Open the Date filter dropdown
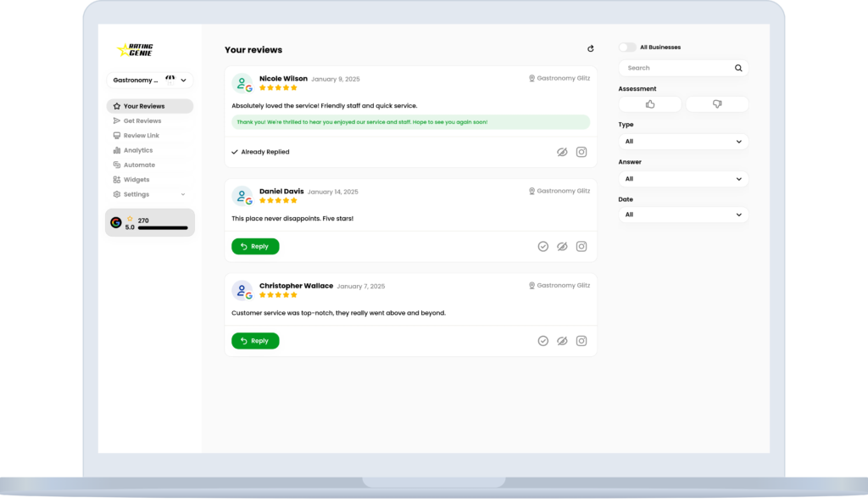Viewport: 868px width, 503px height. point(683,215)
